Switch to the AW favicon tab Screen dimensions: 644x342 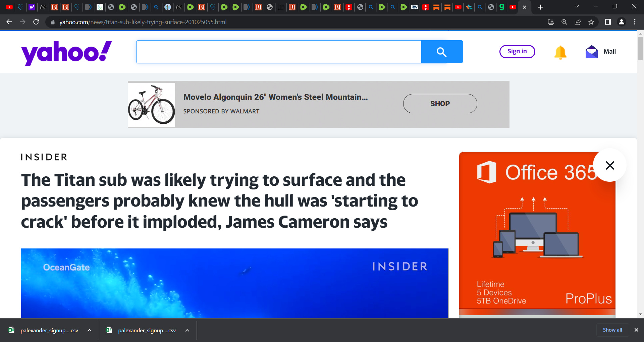coord(415,7)
